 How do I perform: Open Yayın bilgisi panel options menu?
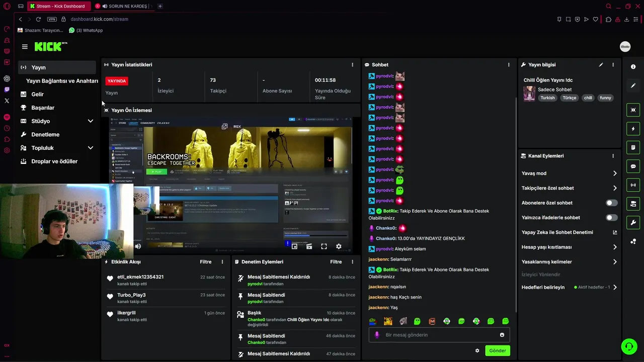click(613, 65)
